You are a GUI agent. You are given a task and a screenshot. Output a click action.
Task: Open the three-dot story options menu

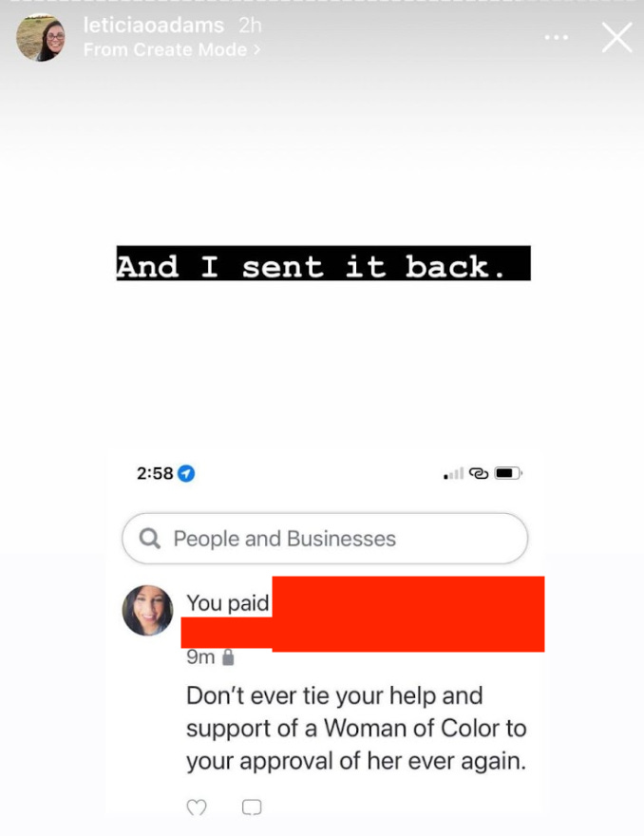point(556,37)
